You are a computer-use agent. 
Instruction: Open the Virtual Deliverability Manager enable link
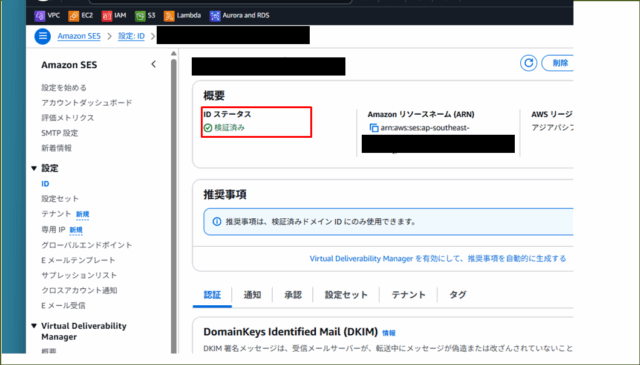pos(438,258)
